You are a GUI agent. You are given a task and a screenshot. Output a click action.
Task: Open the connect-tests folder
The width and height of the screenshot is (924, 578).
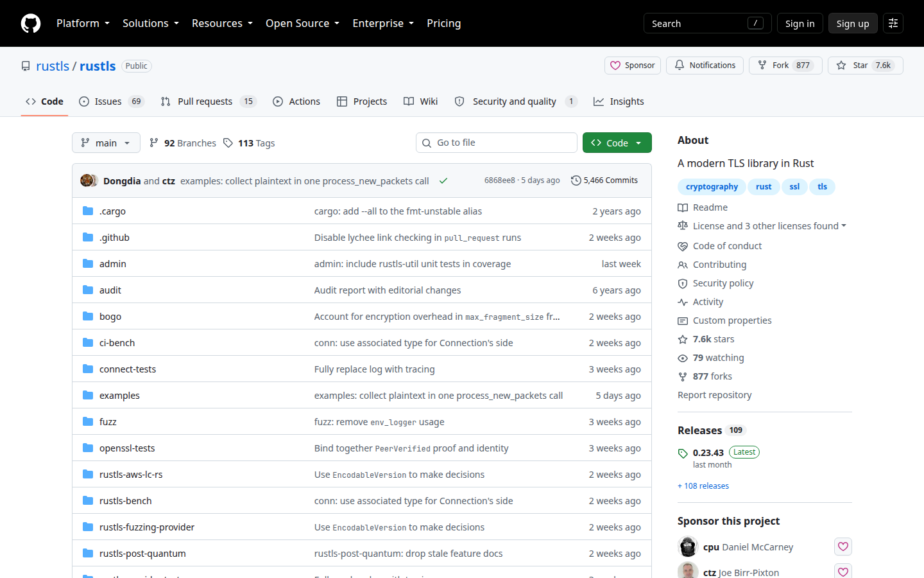[x=128, y=369]
